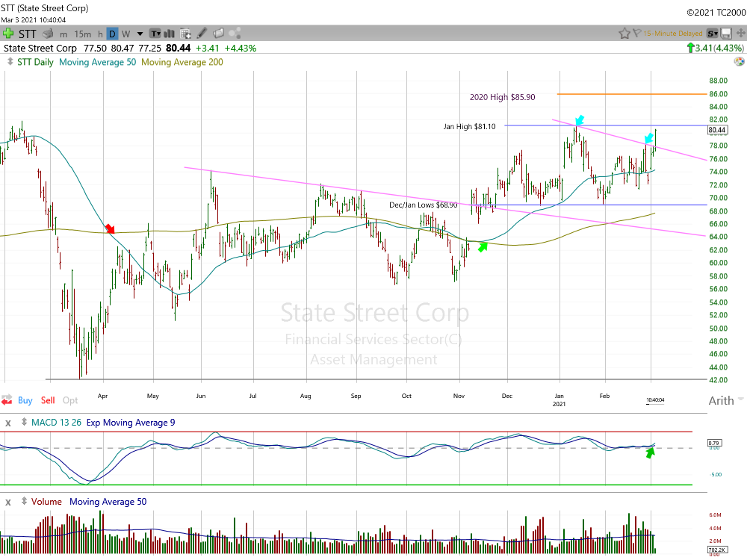Close the Volume pane with its x
747x560 pixels.
tap(8, 502)
